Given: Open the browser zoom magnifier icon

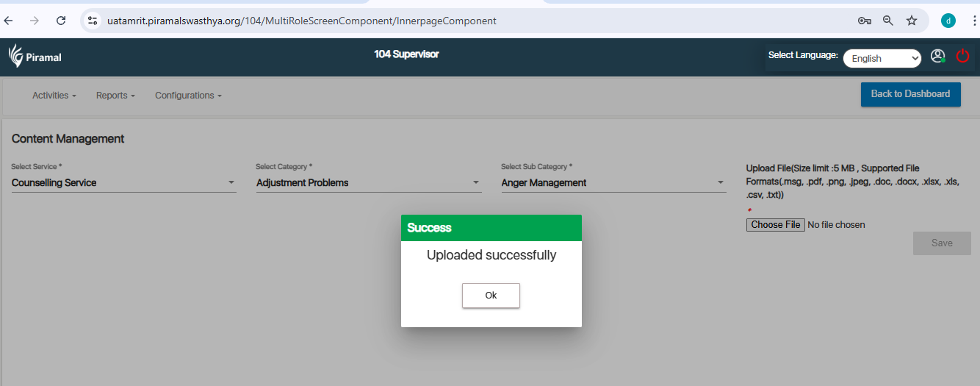Looking at the screenshot, I should coord(888,21).
